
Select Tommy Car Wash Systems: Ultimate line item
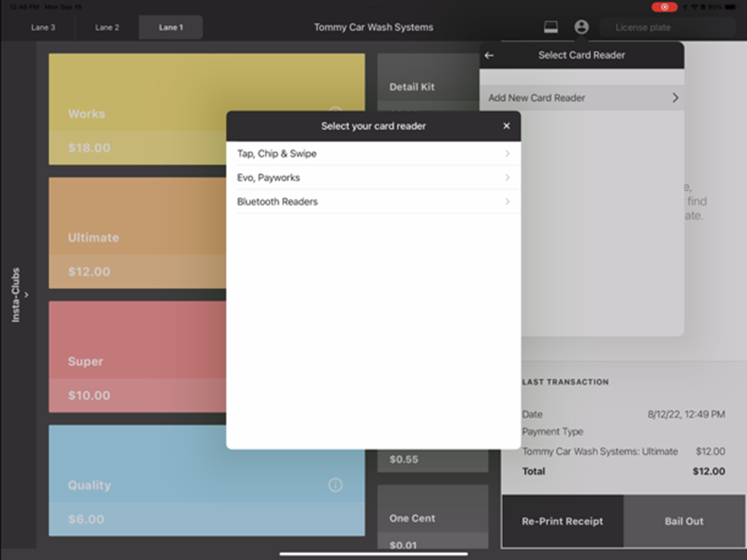pyautogui.click(x=600, y=452)
